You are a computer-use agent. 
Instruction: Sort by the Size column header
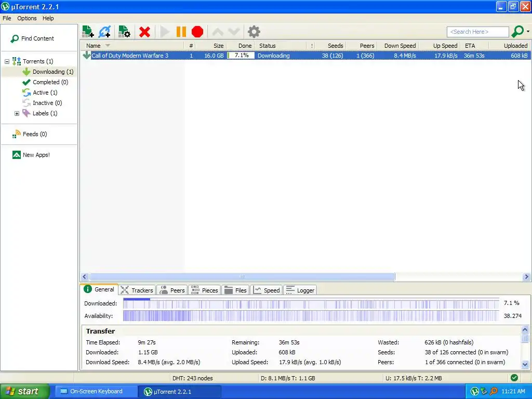pyautogui.click(x=211, y=46)
